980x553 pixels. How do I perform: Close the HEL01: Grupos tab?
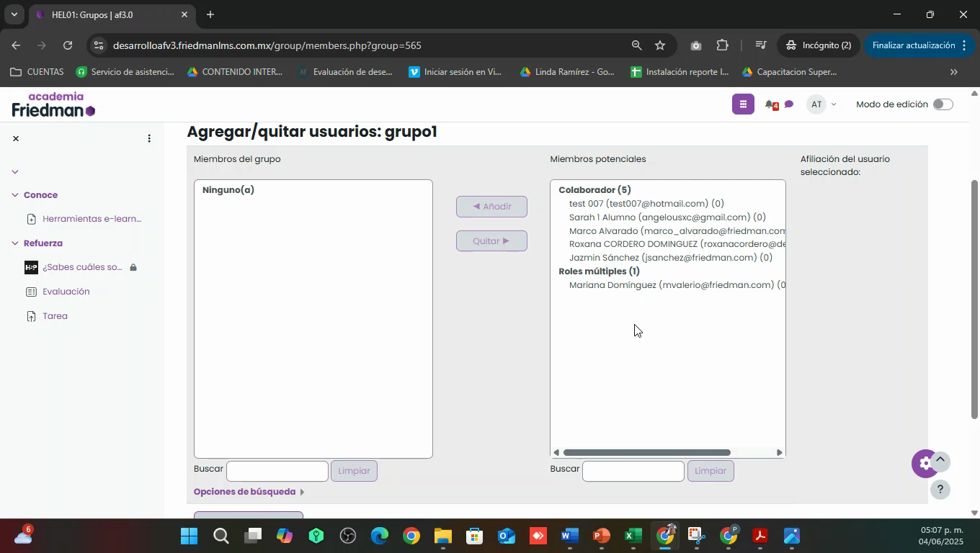click(184, 14)
